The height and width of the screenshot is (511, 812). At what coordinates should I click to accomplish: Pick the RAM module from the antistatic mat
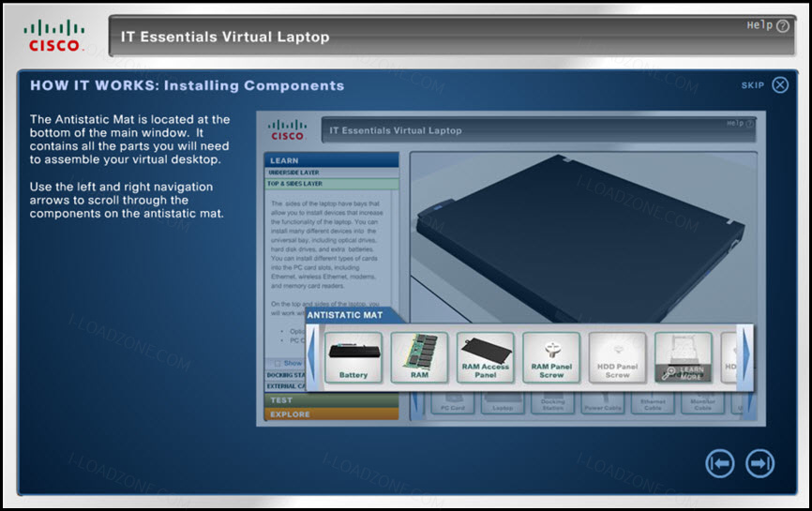coord(419,358)
